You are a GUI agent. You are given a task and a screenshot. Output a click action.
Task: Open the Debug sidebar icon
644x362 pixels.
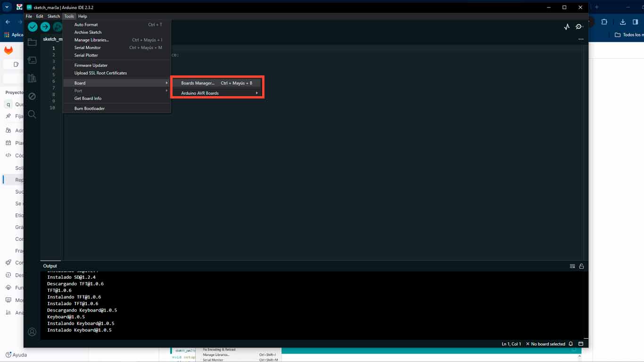coord(32,96)
